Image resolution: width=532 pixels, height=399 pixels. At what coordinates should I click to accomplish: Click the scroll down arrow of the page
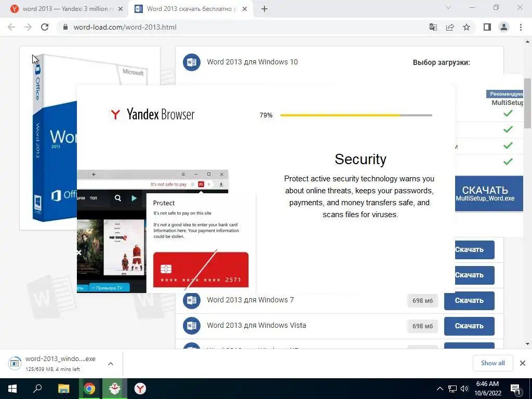pos(527,344)
